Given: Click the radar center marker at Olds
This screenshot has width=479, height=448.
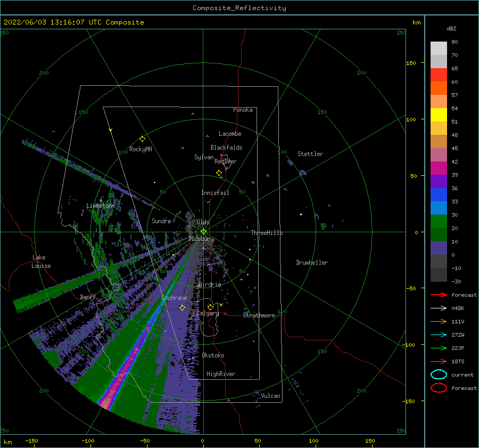Looking at the screenshot, I should click(203, 232).
